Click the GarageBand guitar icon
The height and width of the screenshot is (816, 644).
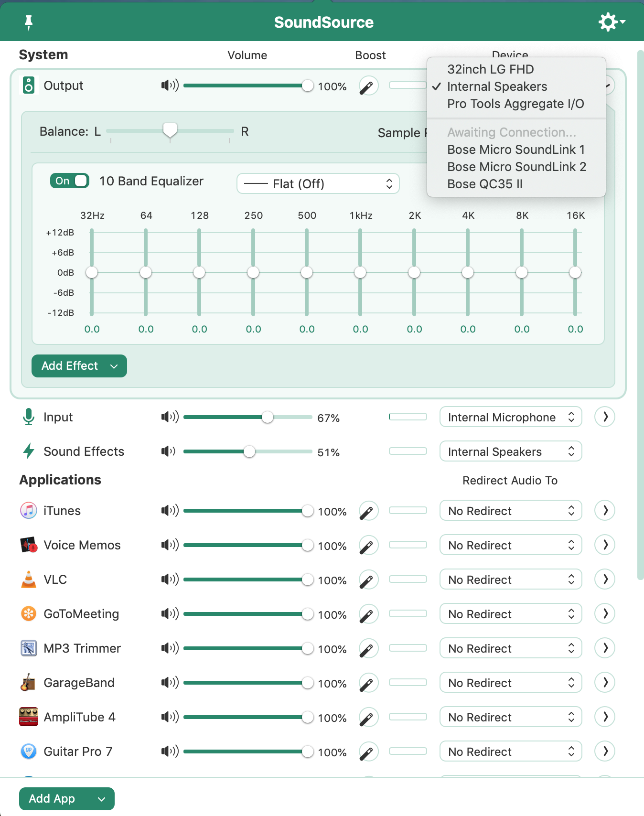click(29, 683)
